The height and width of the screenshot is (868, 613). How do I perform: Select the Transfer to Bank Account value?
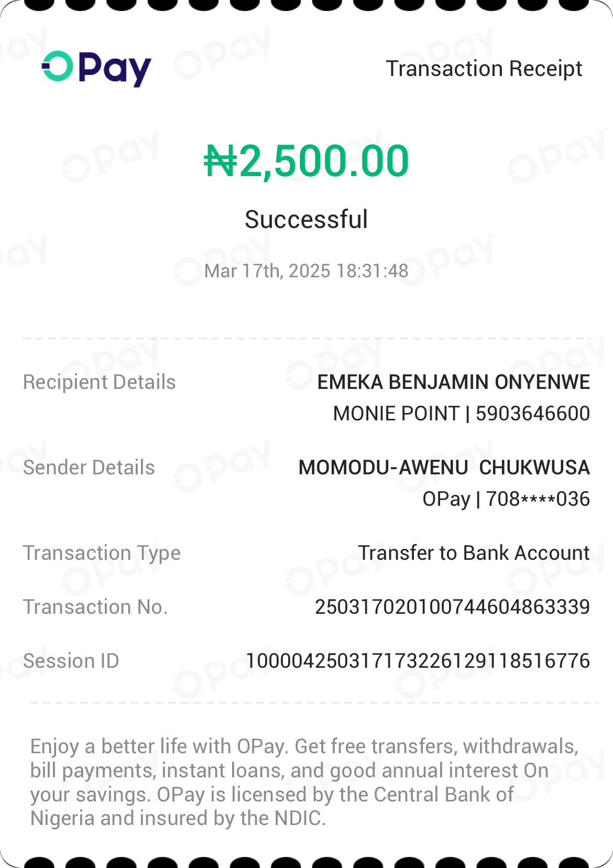[x=474, y=553]
